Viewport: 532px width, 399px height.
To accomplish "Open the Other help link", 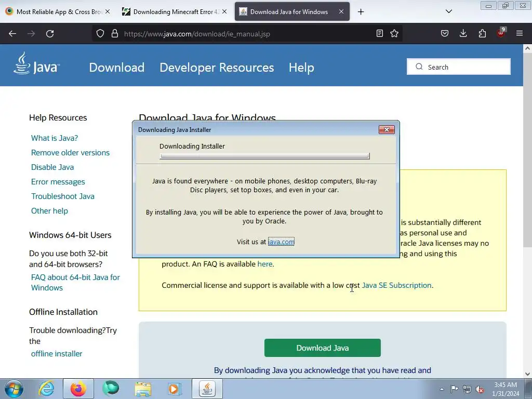I will pyautogui.click(x=49, y=211).
